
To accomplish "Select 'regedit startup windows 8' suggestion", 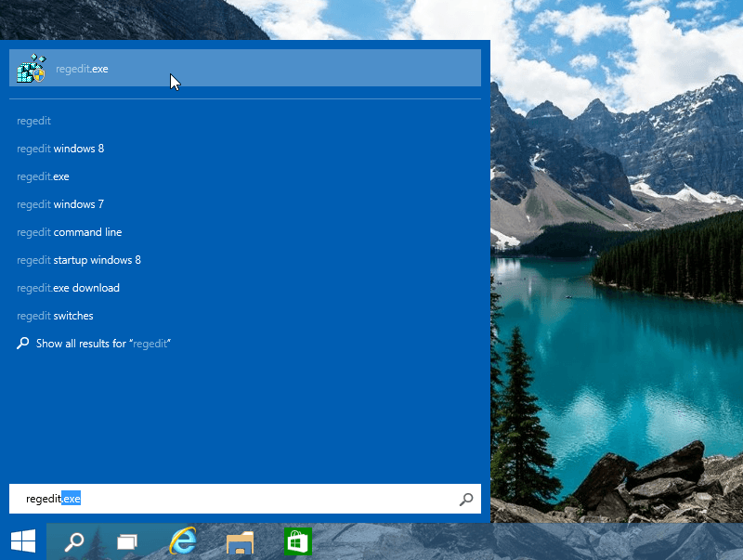I will tap(79, 260).
